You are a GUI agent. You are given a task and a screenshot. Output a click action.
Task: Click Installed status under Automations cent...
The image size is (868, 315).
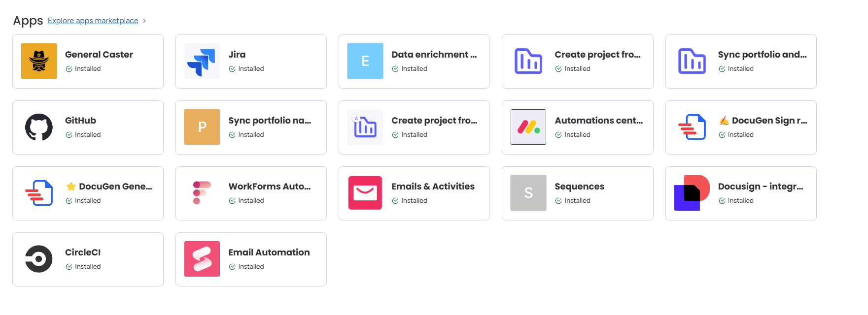point(578,135)
